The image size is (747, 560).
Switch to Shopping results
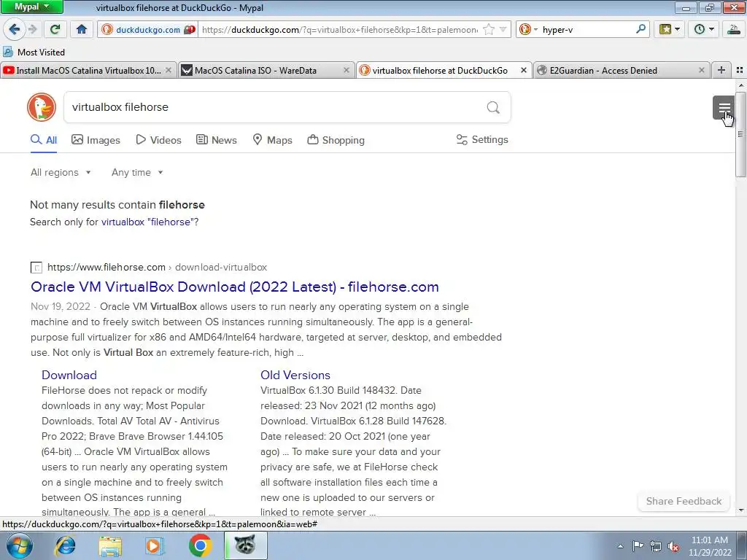336,140
